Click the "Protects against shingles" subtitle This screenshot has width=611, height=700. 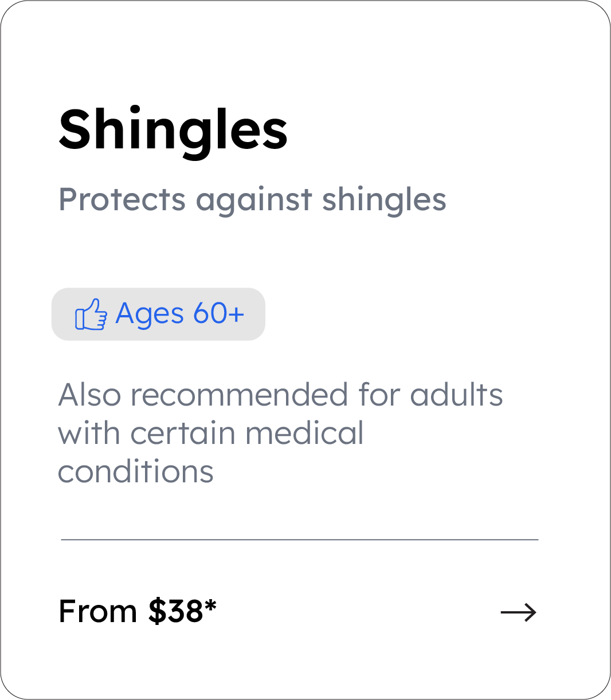click(252, 200)
